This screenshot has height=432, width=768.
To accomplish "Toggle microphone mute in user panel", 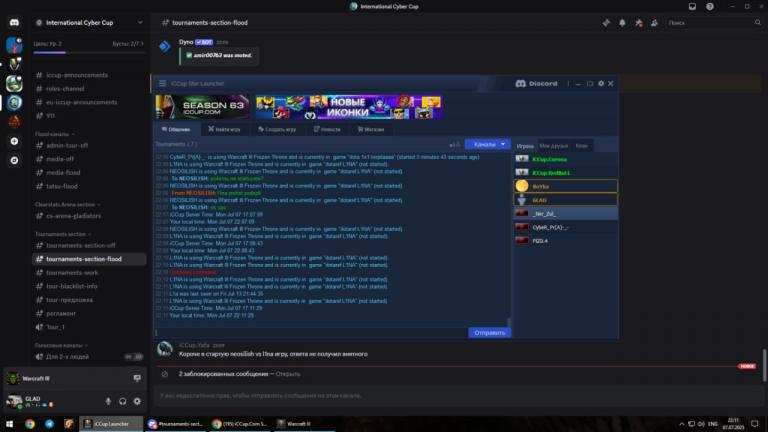I will (108, 401).
